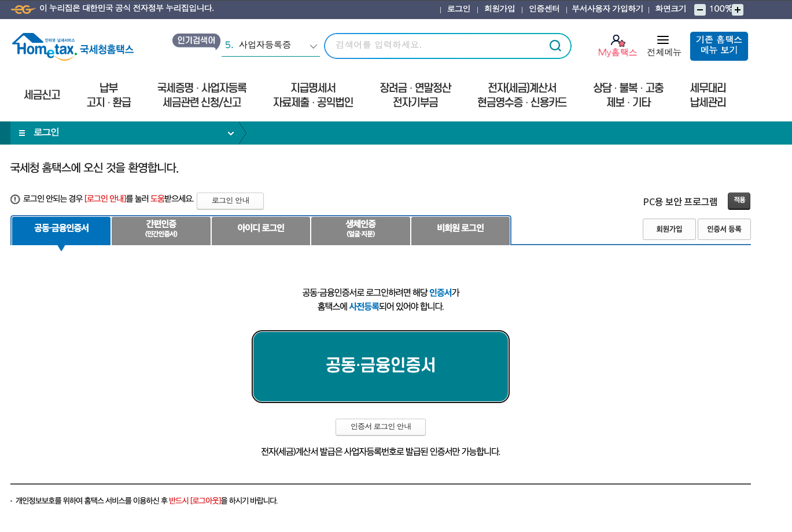Click 적용 next to PC용 보안 프로그램

[738, 200]
